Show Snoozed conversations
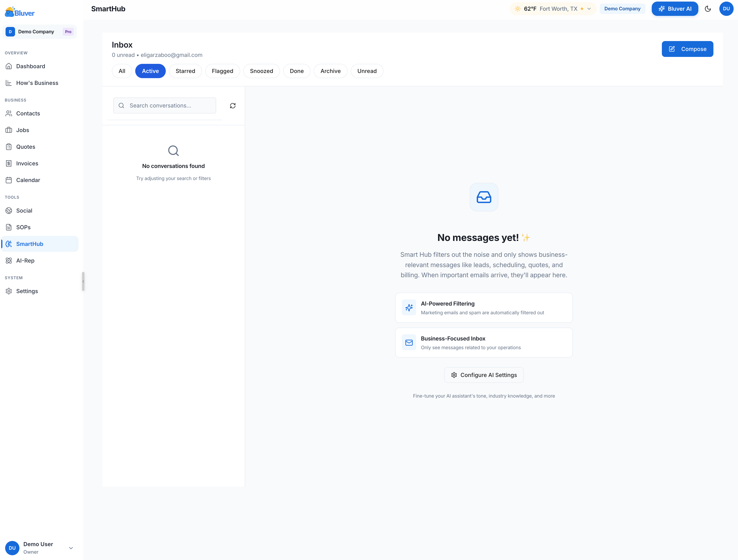 [262, 71]
